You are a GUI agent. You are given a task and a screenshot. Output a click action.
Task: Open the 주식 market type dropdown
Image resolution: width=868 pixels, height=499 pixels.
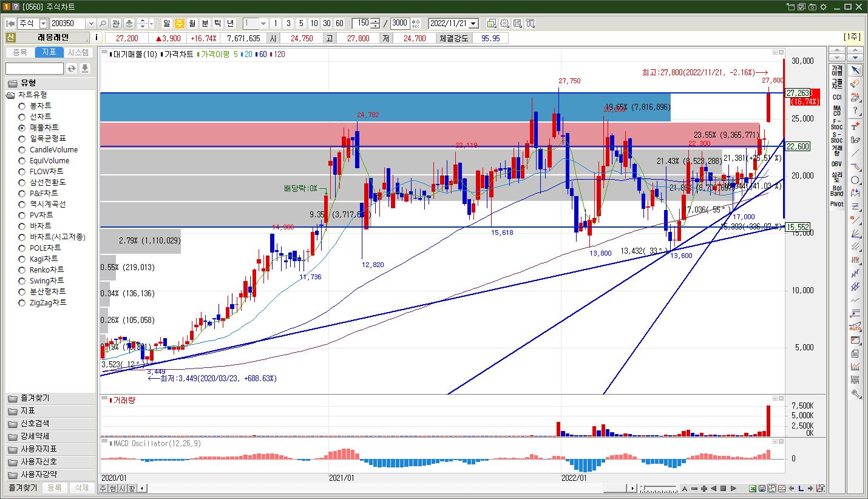click(x=42, y=23)
